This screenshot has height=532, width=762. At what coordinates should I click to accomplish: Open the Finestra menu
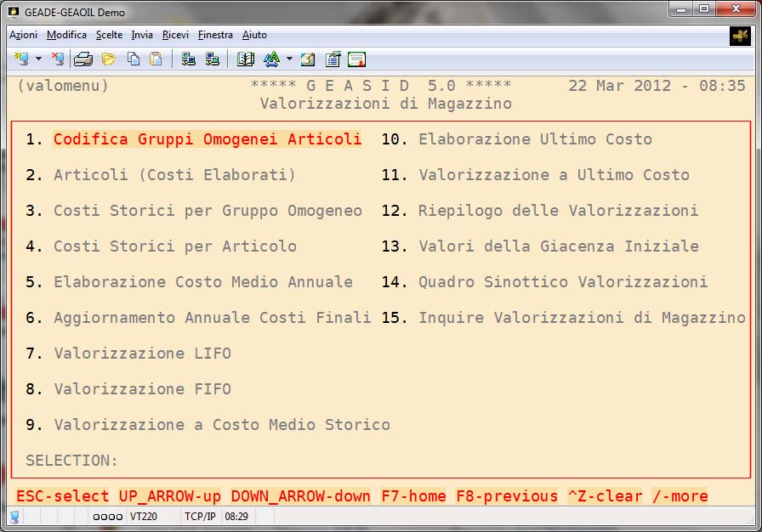pos(215,35)
